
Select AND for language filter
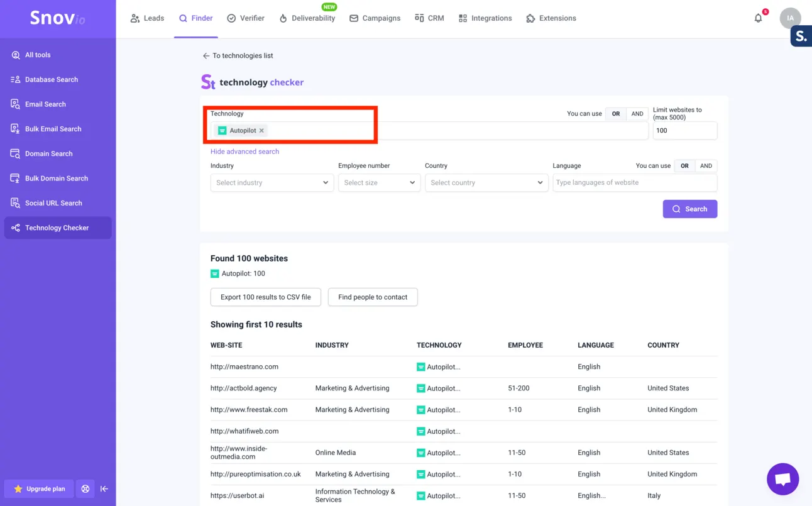pos(706,166)
